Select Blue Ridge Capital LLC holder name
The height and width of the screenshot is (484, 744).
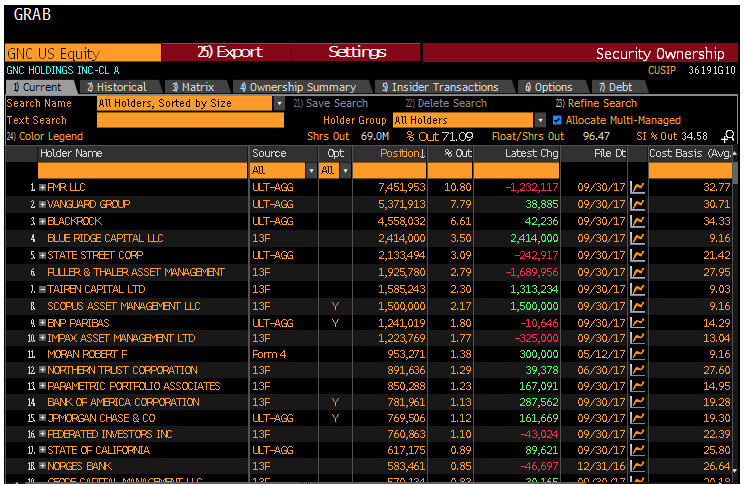click(x=105, y=238)
